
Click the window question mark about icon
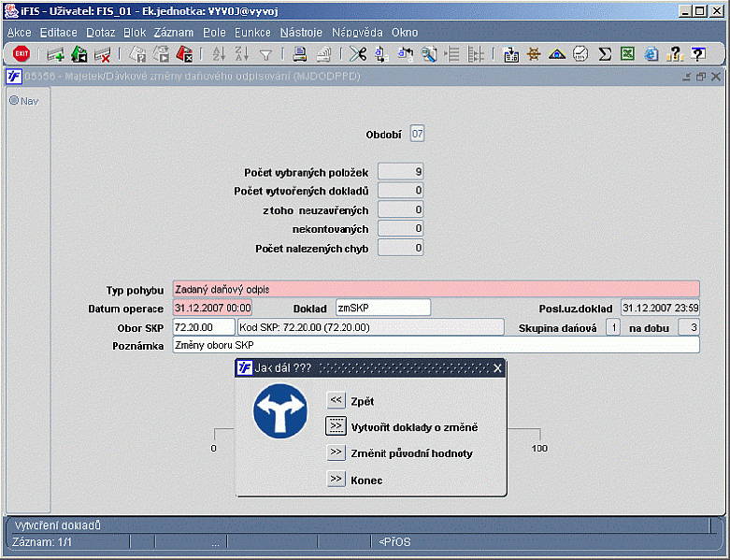click(x=698, y=54)
